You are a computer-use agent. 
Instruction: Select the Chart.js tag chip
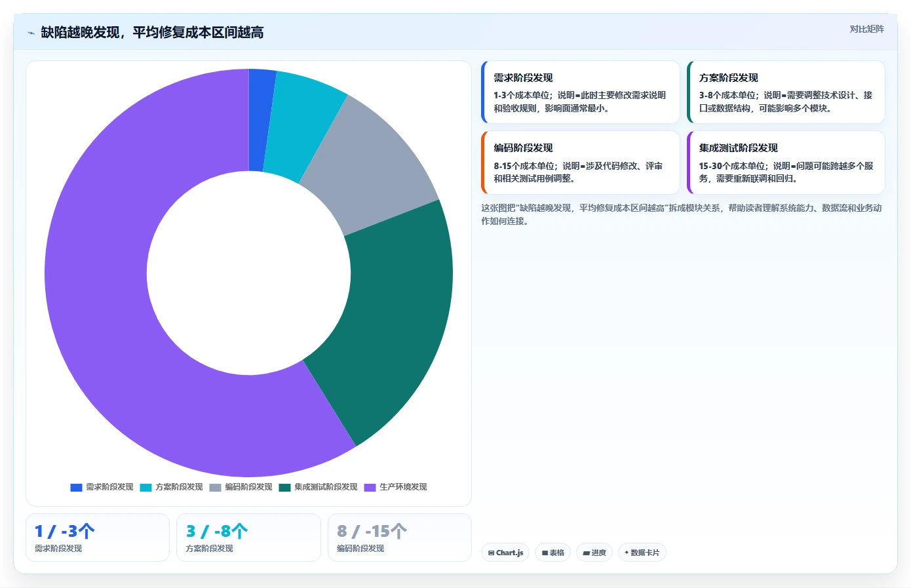click(505, 553)
